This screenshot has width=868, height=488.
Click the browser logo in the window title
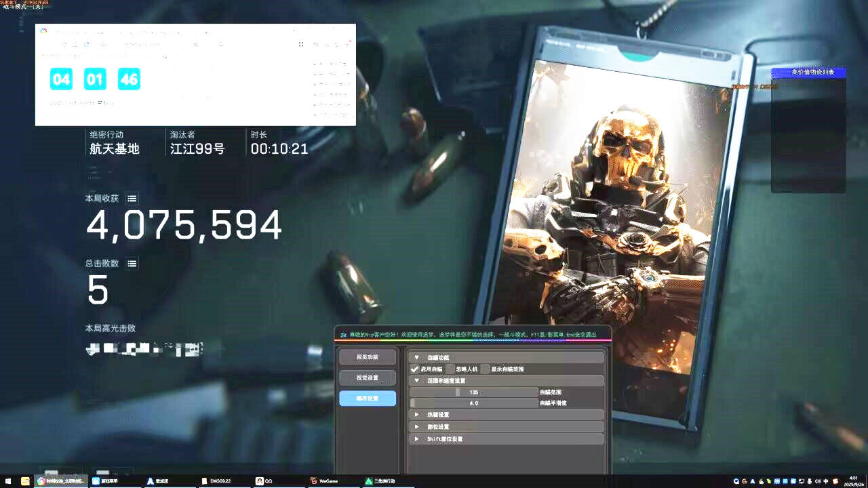point(43,30)
